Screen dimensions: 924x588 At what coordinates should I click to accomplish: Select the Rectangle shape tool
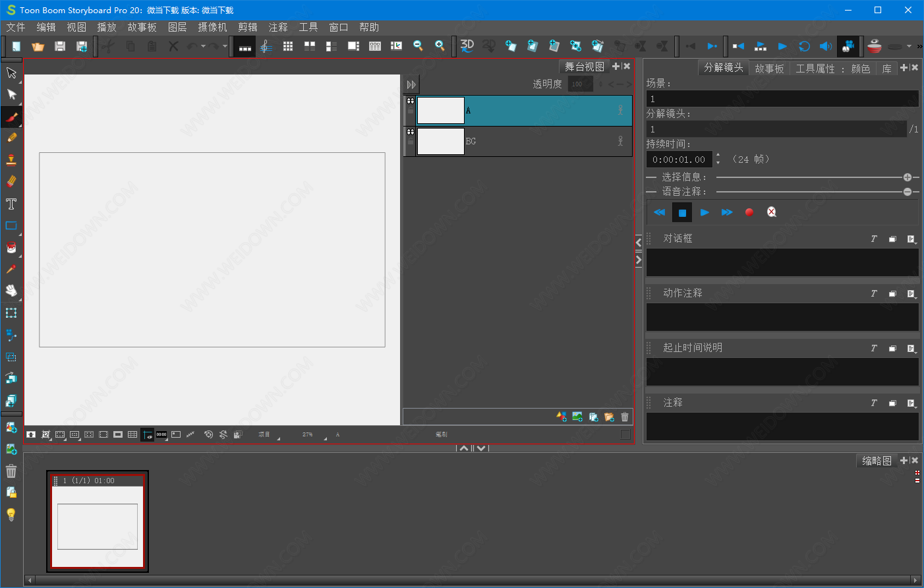pyautogui.click(x=11, y=225)
